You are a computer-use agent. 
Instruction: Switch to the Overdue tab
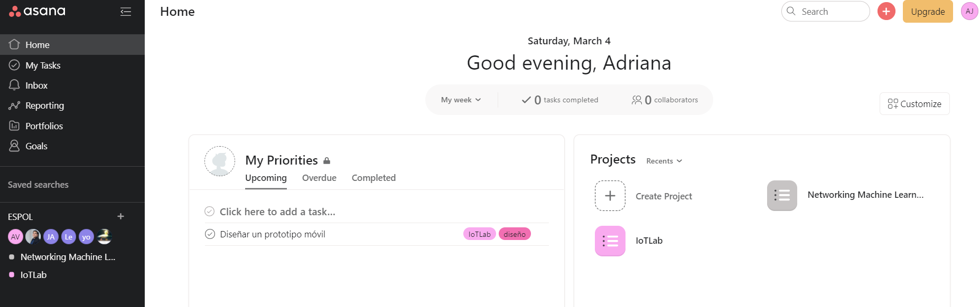pyautogui.click(x=319, y=178)
